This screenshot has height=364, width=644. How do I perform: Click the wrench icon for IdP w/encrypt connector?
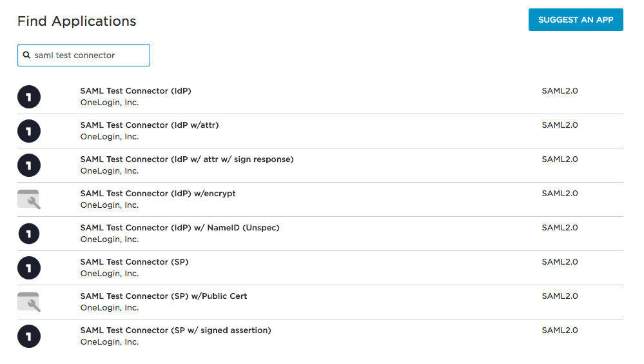[28, 199]
